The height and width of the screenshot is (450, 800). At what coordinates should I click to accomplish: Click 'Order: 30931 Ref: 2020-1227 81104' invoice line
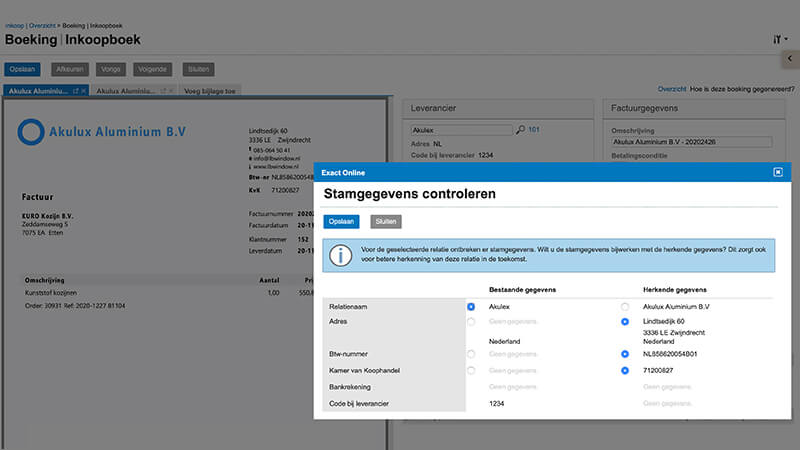(x=75, y=306)
